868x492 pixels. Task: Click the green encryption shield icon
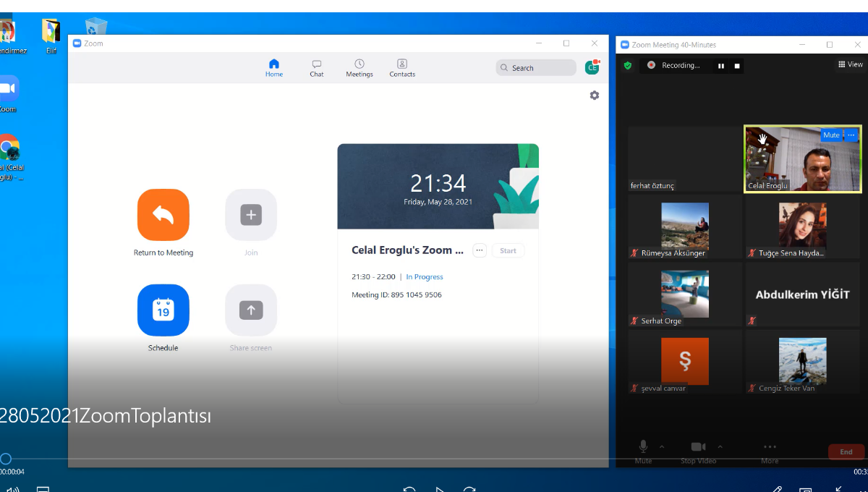click(x=628, y=65)
